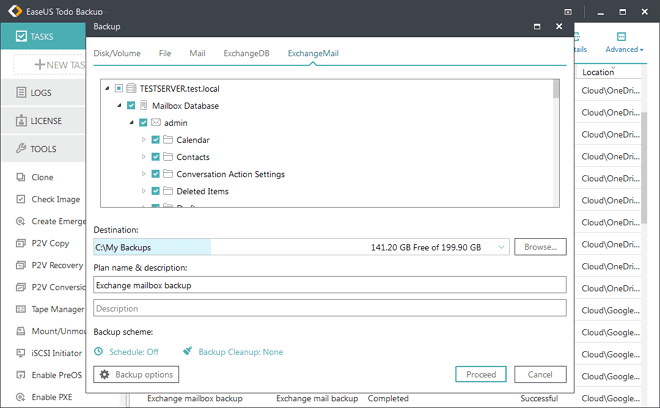Uncheck Conversation Action Settings checkbox
The width and height of the screenshot is (660, 408).
[155, 174]
